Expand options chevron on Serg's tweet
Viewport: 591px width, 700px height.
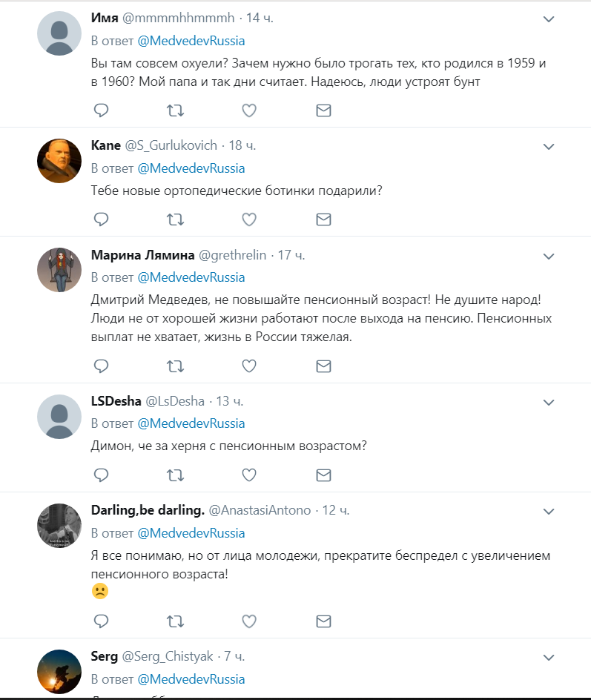pyautogui.click(x=549, y=658)
